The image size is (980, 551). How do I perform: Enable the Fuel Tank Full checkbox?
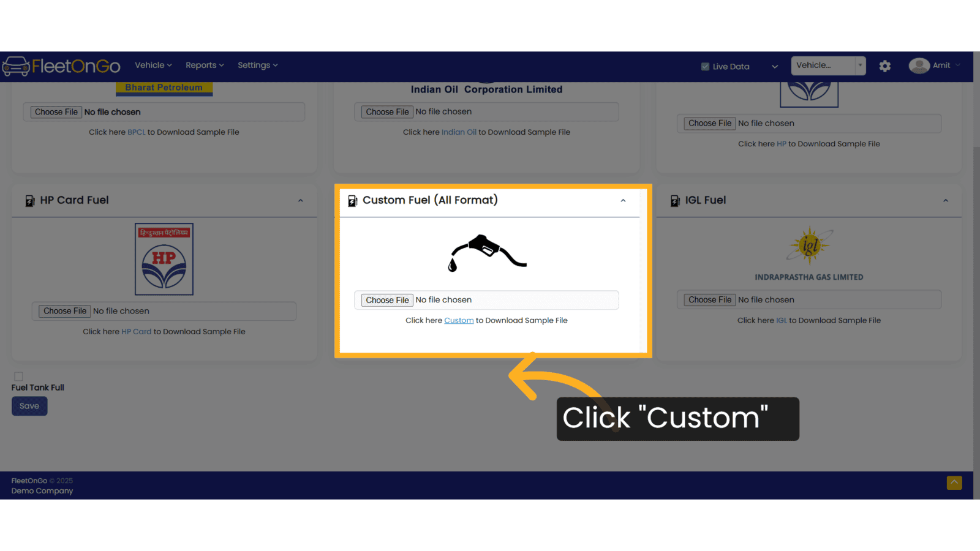click(x=18, y=377)
